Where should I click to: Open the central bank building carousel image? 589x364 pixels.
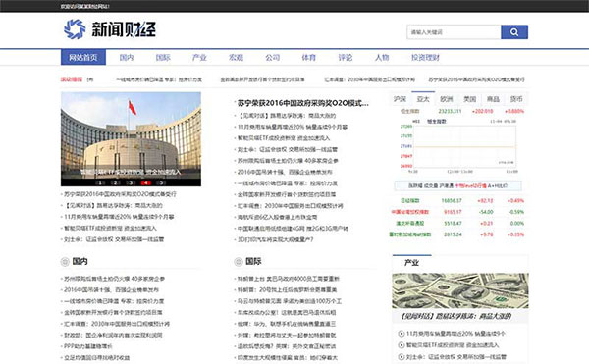pyautogui.click(x=131, y=139)
